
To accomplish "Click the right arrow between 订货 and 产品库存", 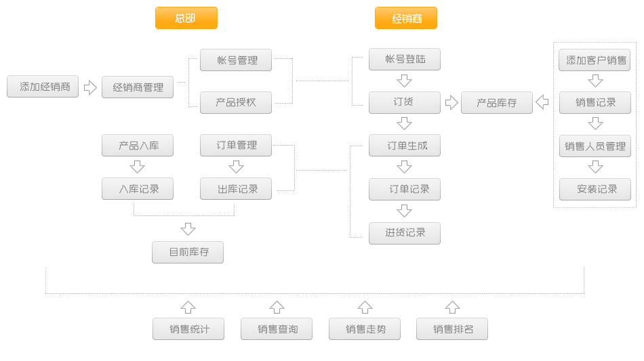I will point(451,103).
